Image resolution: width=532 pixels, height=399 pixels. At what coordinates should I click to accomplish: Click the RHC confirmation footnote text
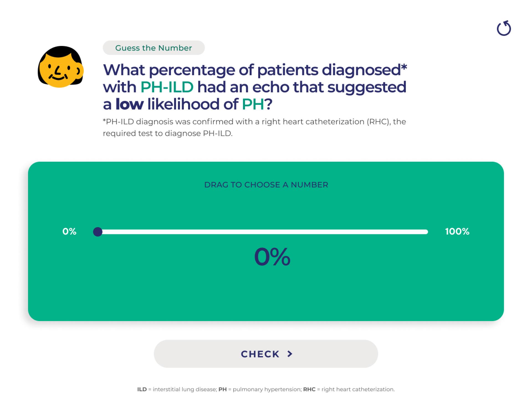coord(254,128)
